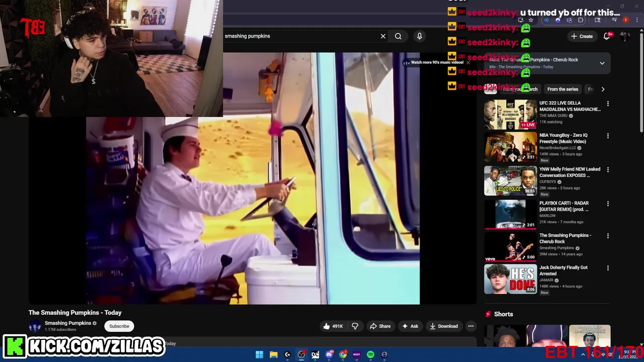Subscribe to Smashing Pumpkins channel
The height and width of the screenshot is (362, 644).
[x=119, y=326]
